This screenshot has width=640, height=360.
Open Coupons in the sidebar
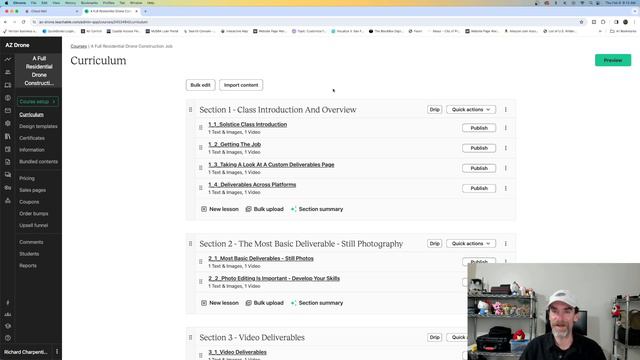(x=29, y=202)
